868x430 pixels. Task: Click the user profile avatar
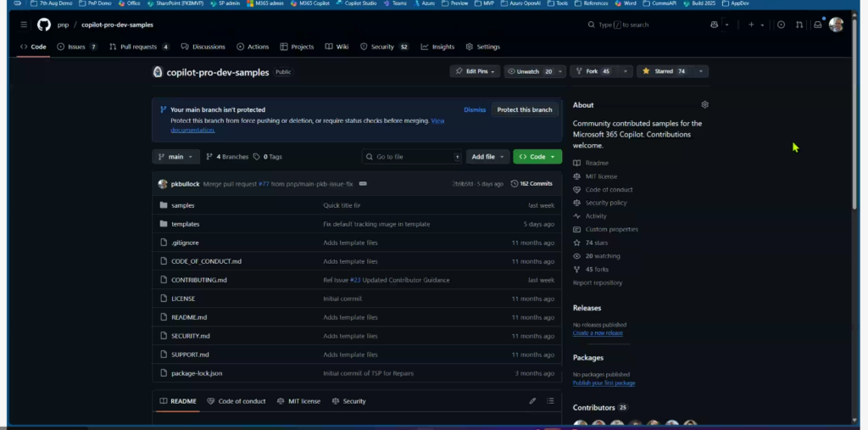click(x=836, y=25)
